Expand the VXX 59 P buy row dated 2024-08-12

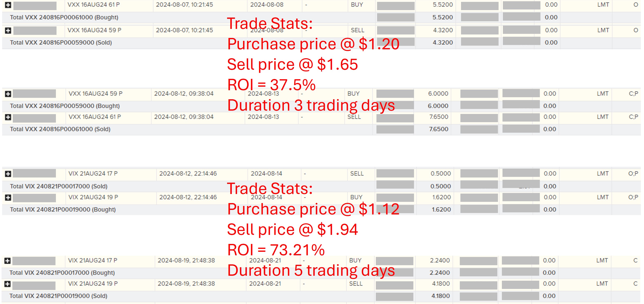(x=8, y=94)
